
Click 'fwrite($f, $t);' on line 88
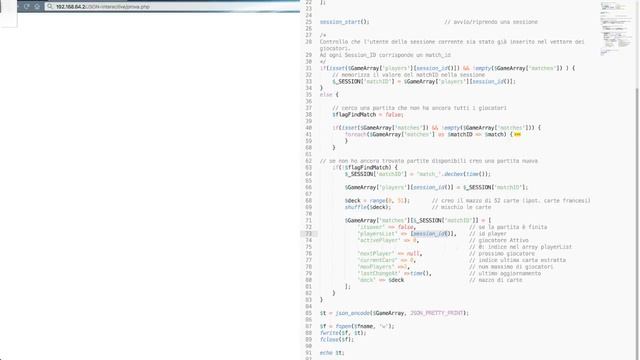(343, 333)
